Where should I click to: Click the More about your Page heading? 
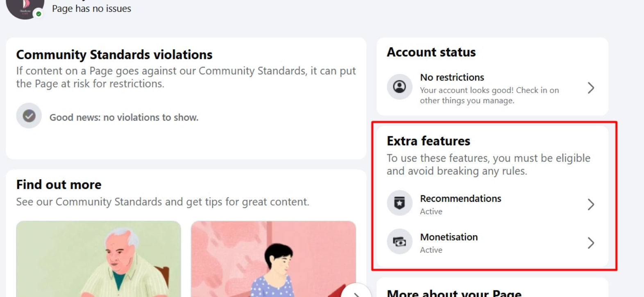454,293
